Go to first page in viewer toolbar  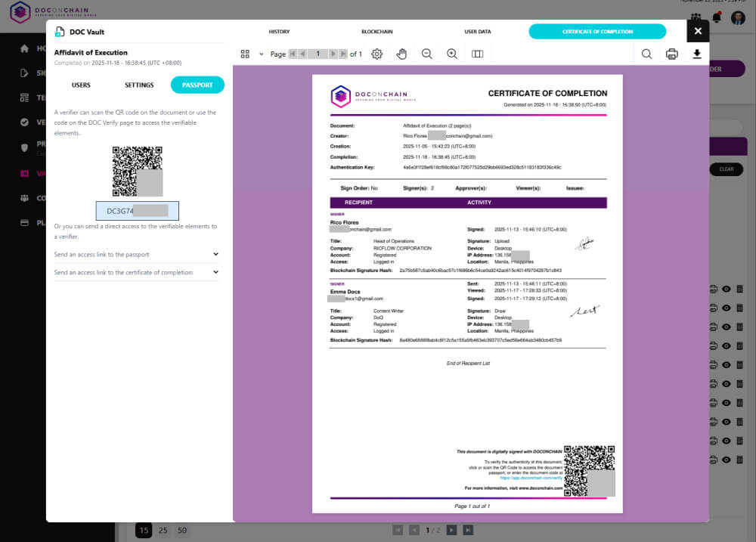293,54
